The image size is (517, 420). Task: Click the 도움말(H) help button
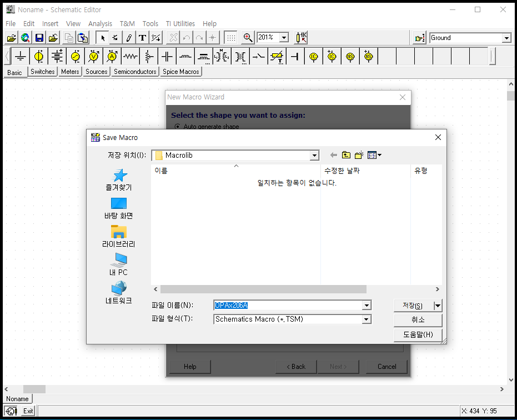[418, 335]
